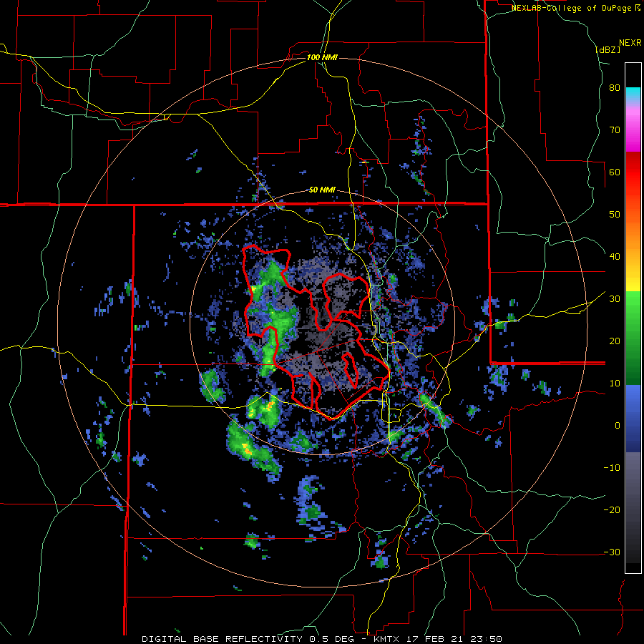Screen dimensions: 644x644
Task: Click the 50 value on color scale
Action: 615,215
